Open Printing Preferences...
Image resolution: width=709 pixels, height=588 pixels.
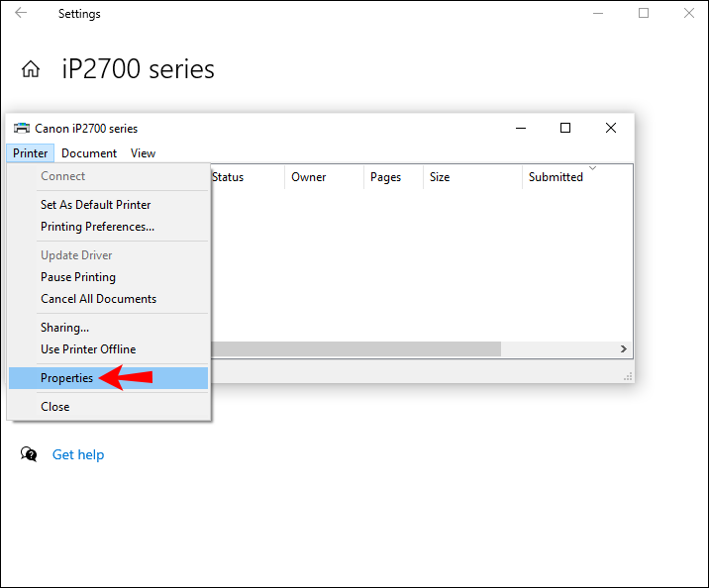(109, 227)
